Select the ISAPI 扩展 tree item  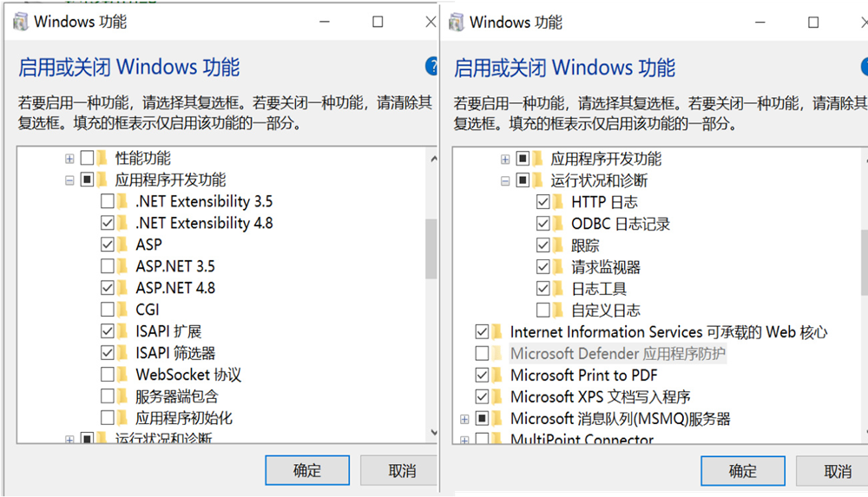pos(168,331)
